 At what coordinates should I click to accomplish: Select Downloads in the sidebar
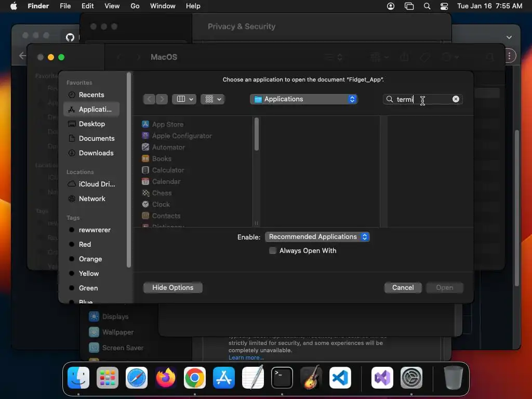coord(91,153)
